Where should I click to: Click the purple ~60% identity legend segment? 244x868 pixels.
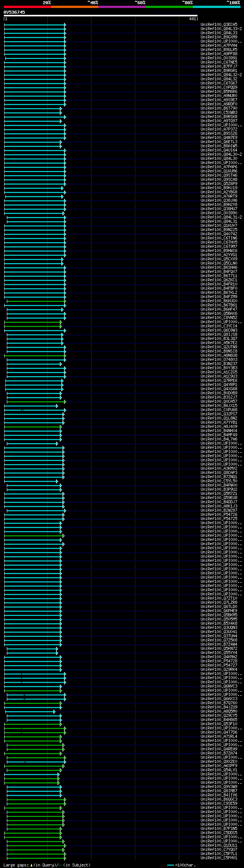coord(122,7)
